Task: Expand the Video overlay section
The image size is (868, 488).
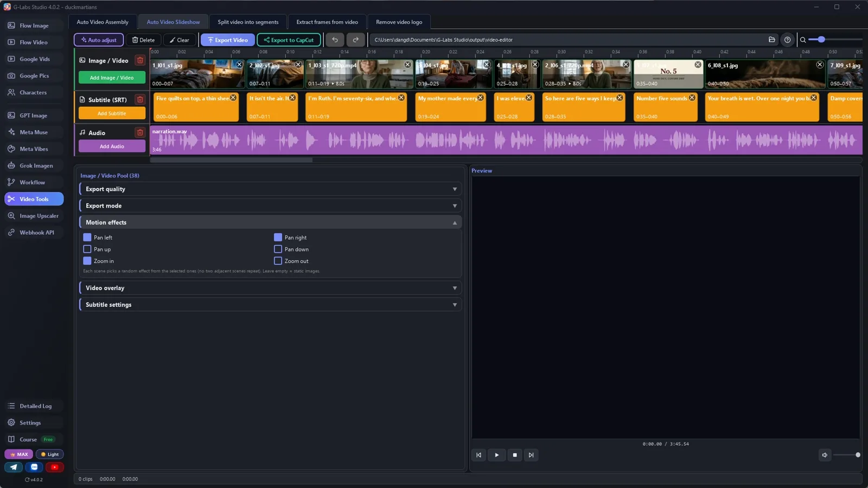Action: point(270,288)
